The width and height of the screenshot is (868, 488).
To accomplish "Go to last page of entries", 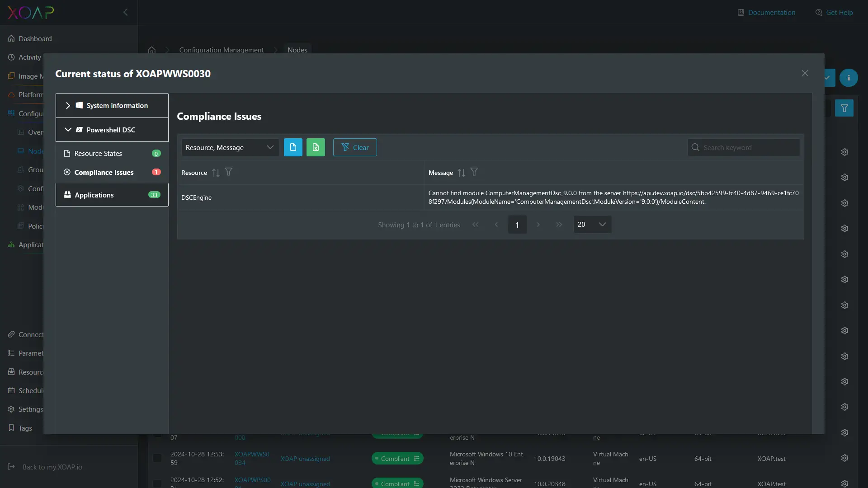I will [559, 225].
